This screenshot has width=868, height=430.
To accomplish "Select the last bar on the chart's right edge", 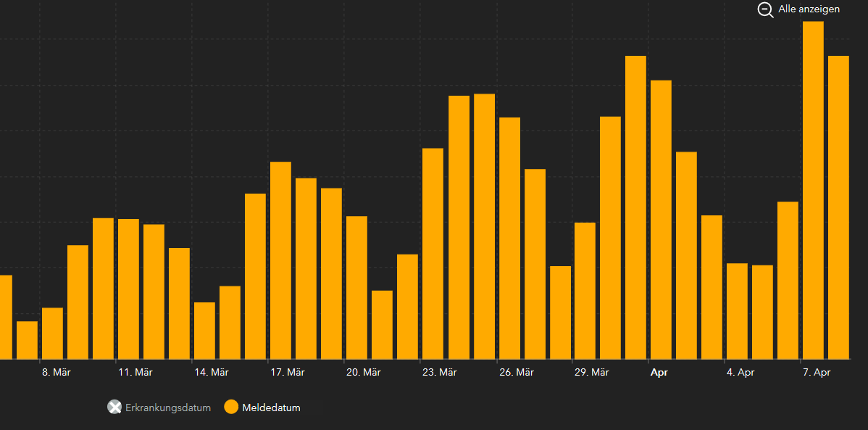I will [838, 207].
